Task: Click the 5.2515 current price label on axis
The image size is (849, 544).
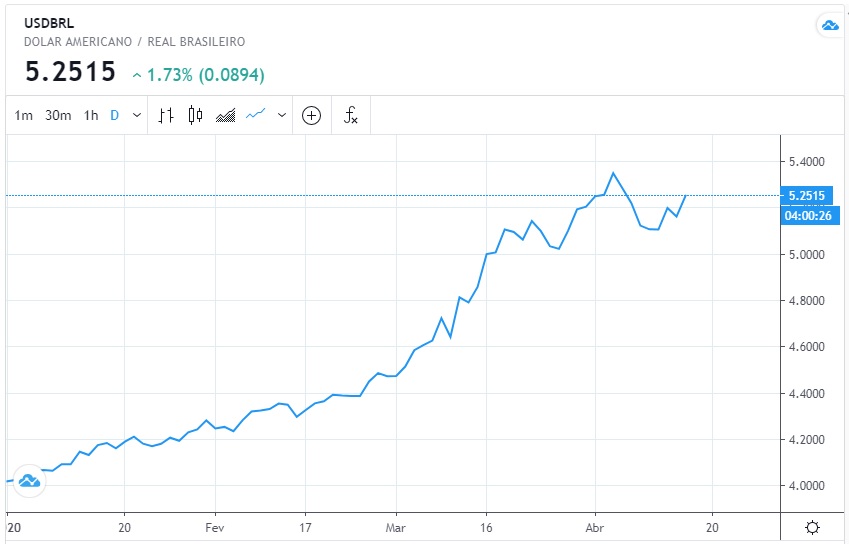Action: coord(805,196)
